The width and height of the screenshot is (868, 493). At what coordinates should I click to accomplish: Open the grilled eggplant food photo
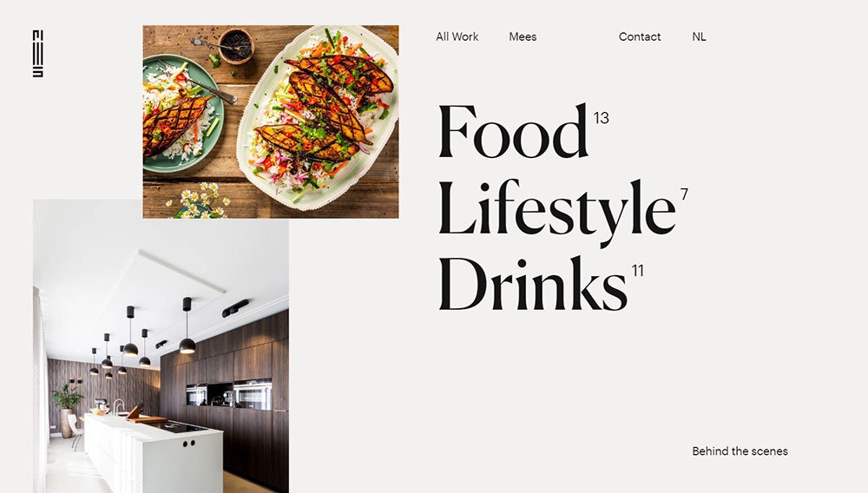[271, 122]
